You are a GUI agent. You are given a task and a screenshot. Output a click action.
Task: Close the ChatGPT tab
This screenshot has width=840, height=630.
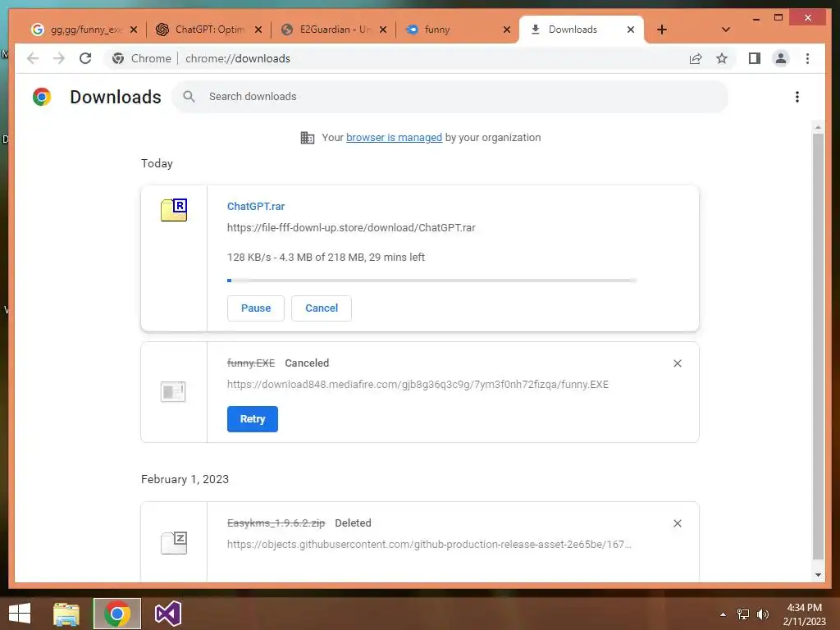[x=258, y=30]
